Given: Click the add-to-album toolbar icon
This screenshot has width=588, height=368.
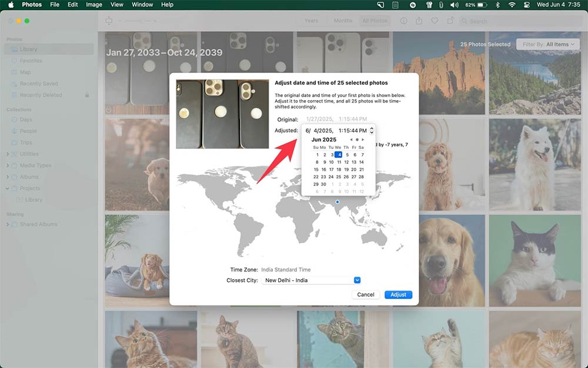Looking at the screenshot, I should pyautogui.click(x=449, y=19).
